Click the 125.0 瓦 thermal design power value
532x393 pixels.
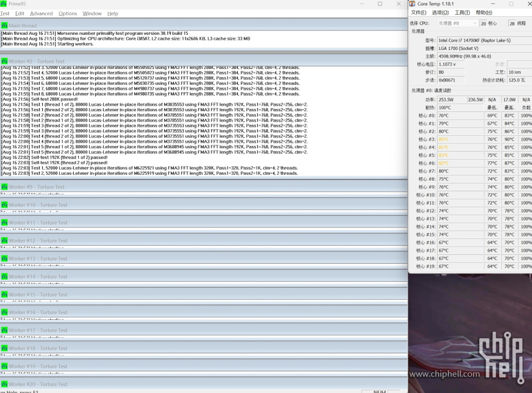(520, 80)
